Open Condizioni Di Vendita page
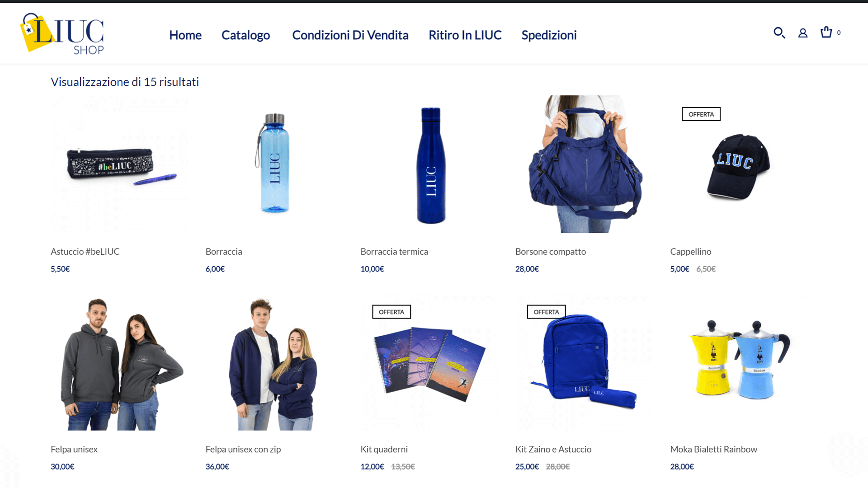This screenshot has width=868, height=488. pyautogui.click(x=350, y=35)
